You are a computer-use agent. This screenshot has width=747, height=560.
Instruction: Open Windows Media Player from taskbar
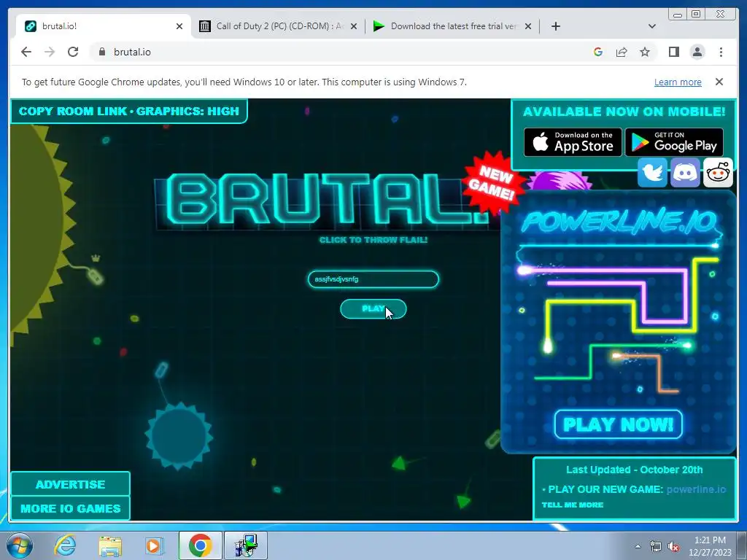(x=154, y=545)
